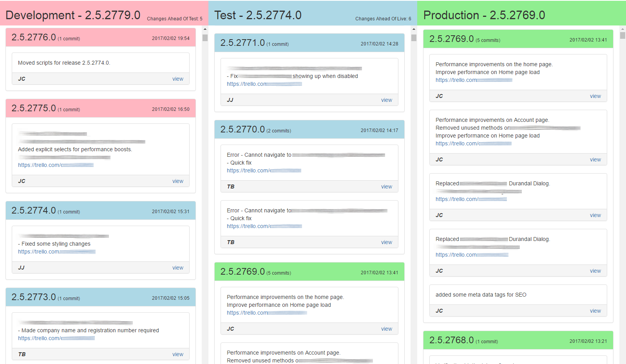Click version 2.5.2771.0 header
The width and height of the screenshot is (626, 364).
pos(309,43)
